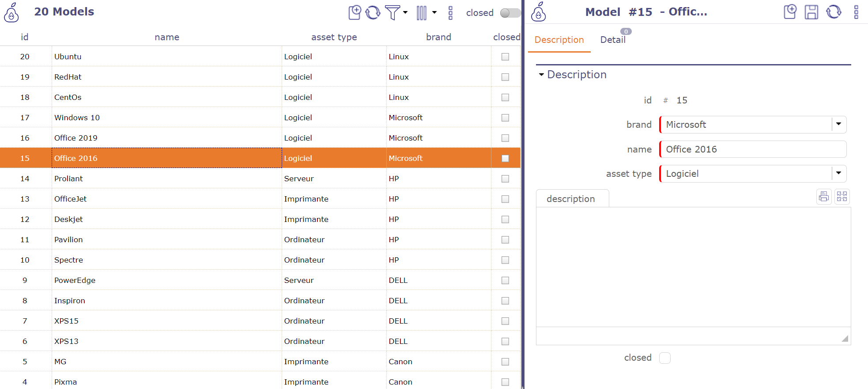Click the new item icon in detail panel
The width and height of the screenshot is (868, 389).
click(x=790, y=12)
